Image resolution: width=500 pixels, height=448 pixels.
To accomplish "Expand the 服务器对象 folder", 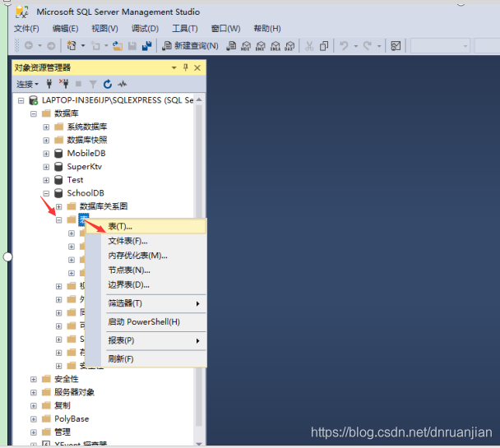I will (34, 393).
